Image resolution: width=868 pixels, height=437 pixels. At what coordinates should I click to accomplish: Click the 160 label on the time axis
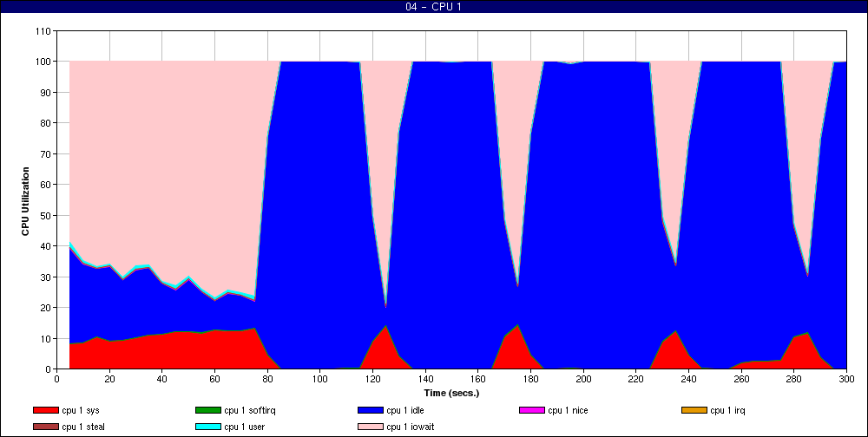pos(477,379)
